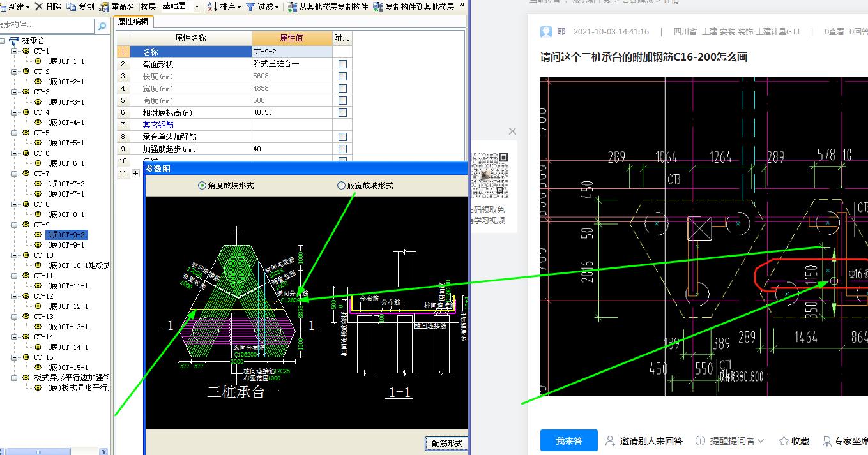The image size is (868, 455).
Task: Select tree item (顶)CT-9-2
Action: [66, 235]
